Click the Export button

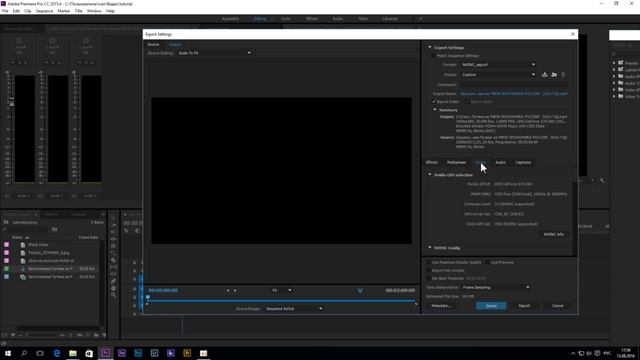pyautogui.click(x=524, y=306)
